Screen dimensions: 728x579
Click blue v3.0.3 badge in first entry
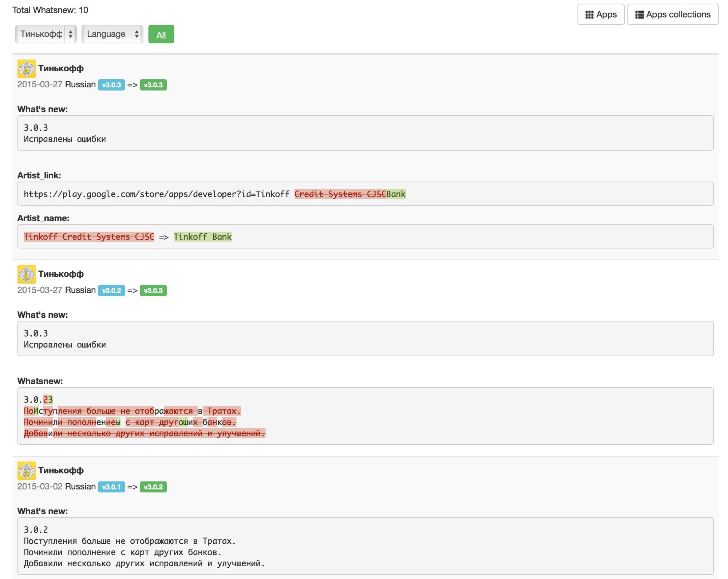coord(111,85)
